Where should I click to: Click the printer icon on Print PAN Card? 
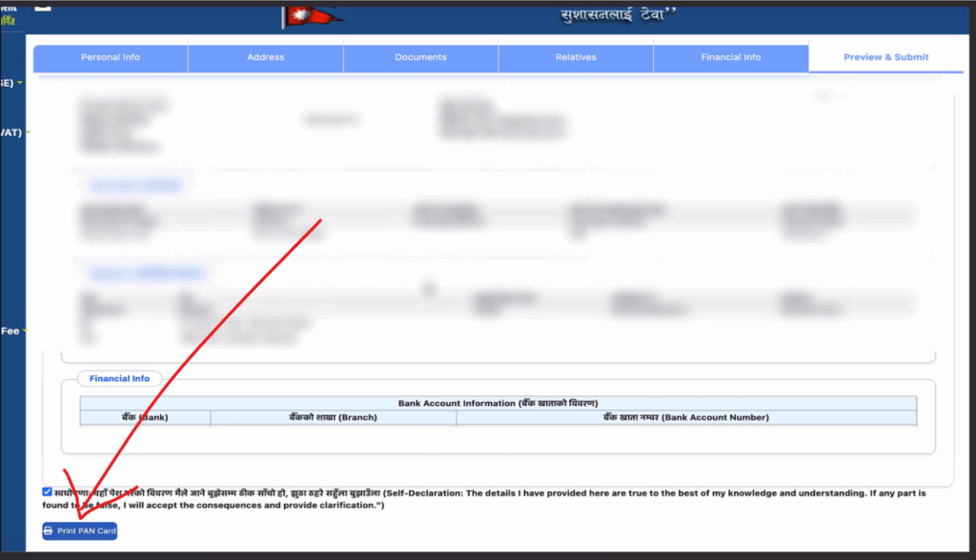click(x=50, y=530)
